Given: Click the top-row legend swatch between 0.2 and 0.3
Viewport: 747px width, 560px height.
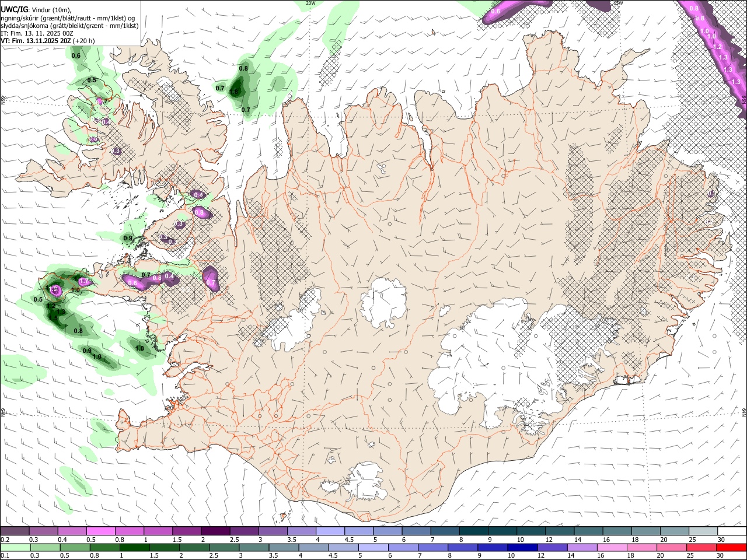Looking at the screenshot, I should click(x=15, y=531).
